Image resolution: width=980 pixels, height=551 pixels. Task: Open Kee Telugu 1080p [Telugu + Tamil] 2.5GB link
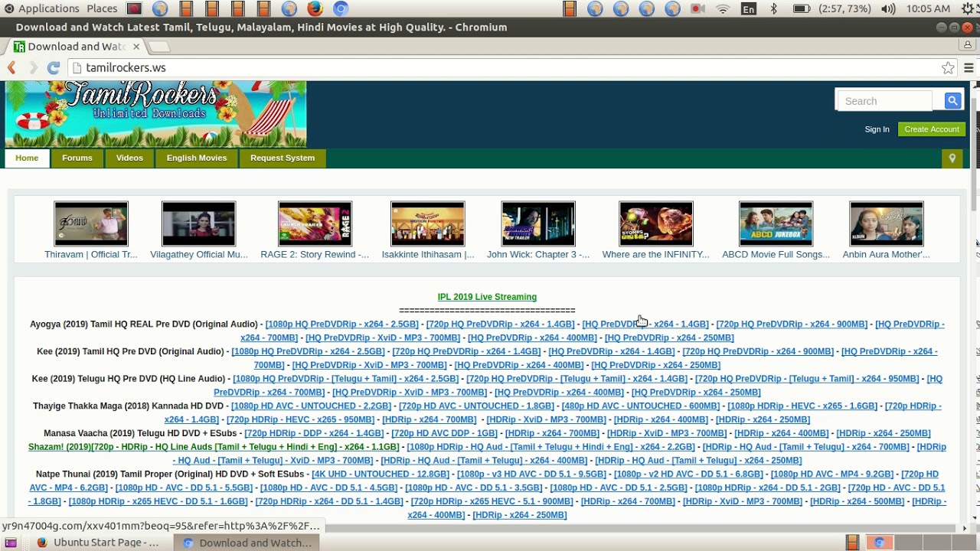pyautogui.click(x=345, y=379)
